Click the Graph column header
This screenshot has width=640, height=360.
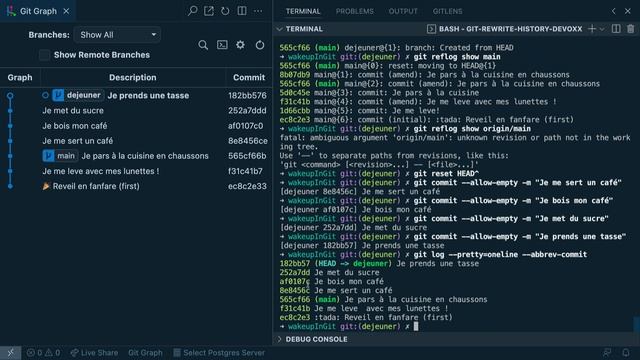click(x=20, y=77)
